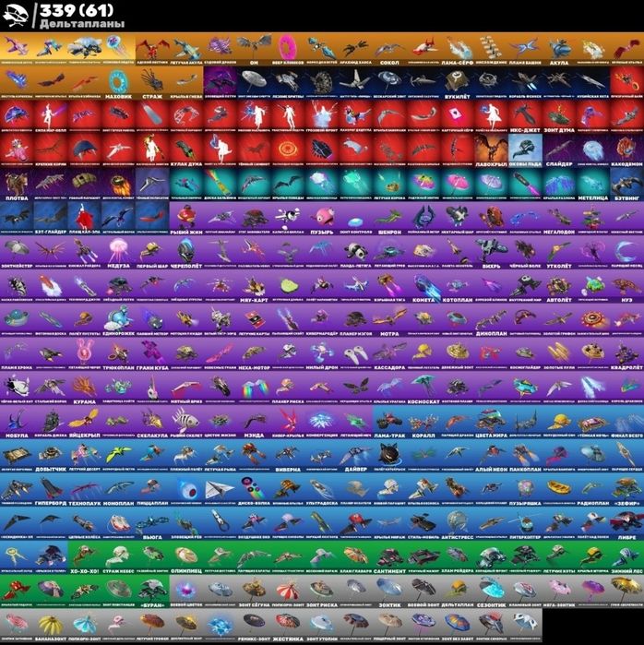Image resolution: width=644 pixels, height=645 pixels.
Task: Select the ЛАМА-СЁРФ glider
Action: [x=458, y=49]
